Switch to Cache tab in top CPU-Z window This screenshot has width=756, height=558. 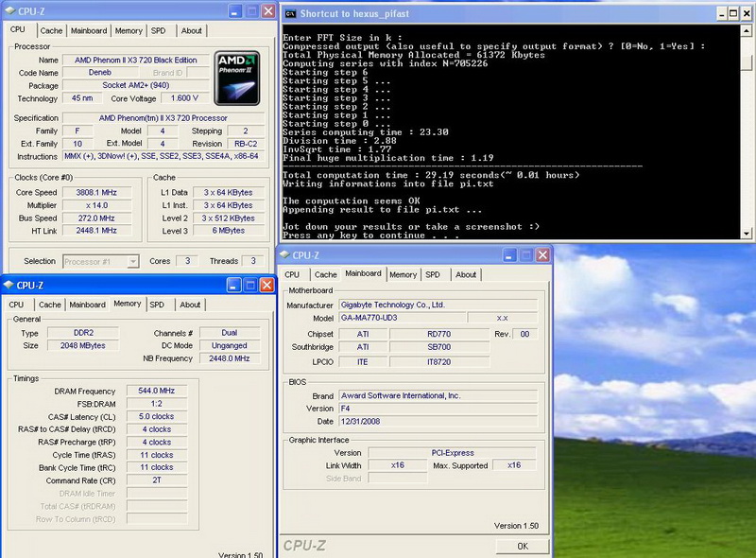[x=51, y=31]
